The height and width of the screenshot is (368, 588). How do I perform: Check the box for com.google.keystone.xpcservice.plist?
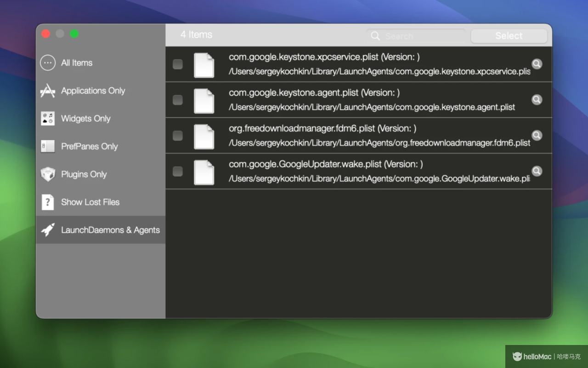click(177, 64)
